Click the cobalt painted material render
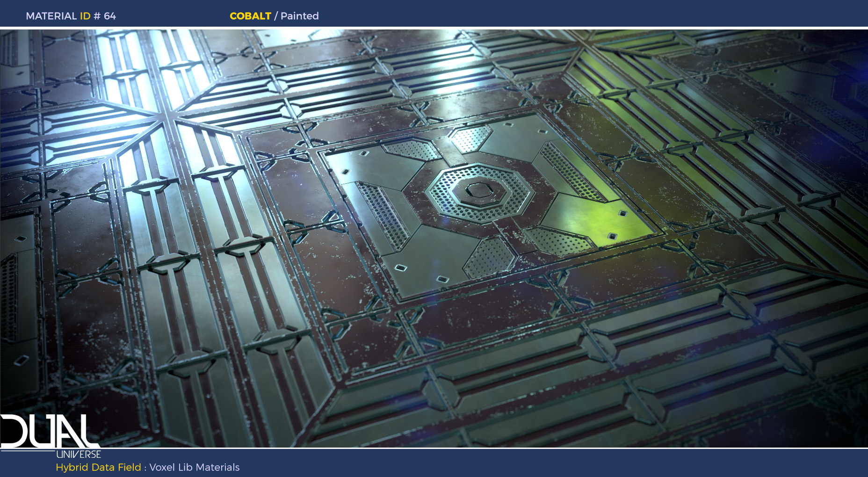Viewport: 868px width, 477px height. [x=434, y=238]
